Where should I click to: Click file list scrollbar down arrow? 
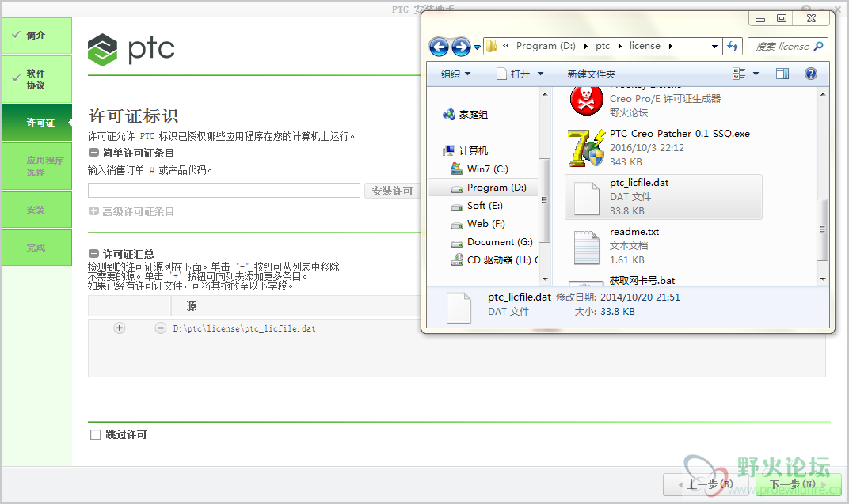tap(822, 279)
